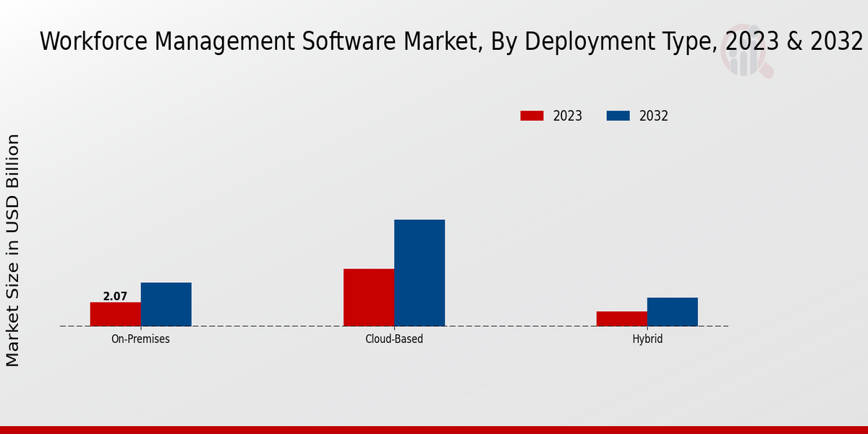Select the 2023 legend text label
This screenshot has height=434, width=868.
567,116
